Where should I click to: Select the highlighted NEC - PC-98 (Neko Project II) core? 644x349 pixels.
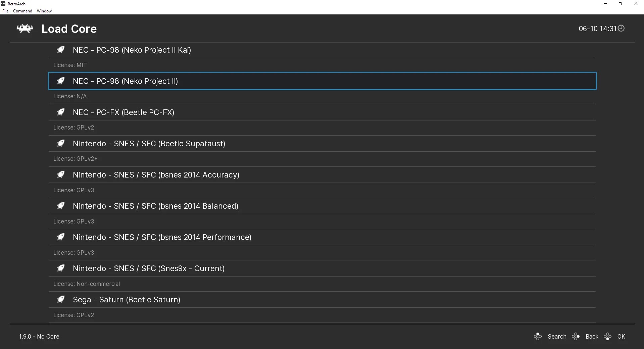tap(322, 81)
